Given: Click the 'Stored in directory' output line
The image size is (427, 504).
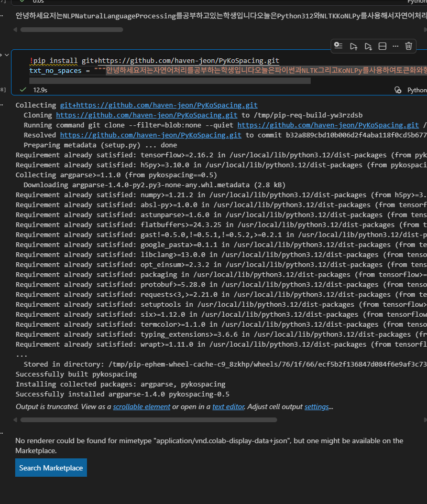Looking at the screenshot, I should tap(225, 364).
